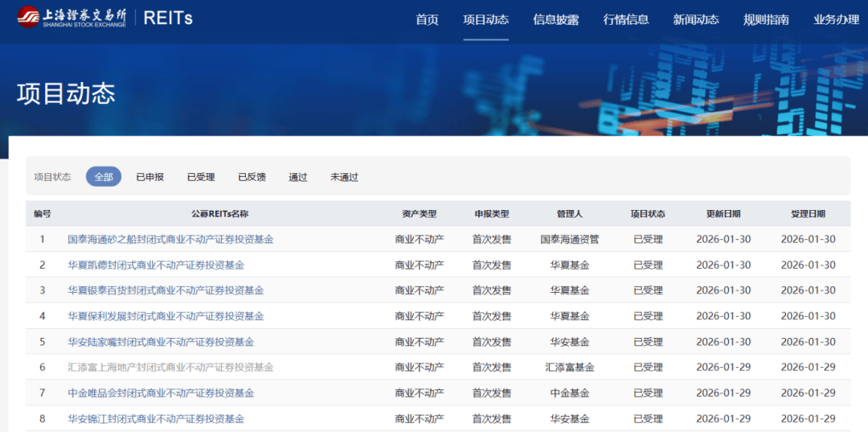Click the 更新日期 column header
The image size is (868, 432).
click(723, 214)
